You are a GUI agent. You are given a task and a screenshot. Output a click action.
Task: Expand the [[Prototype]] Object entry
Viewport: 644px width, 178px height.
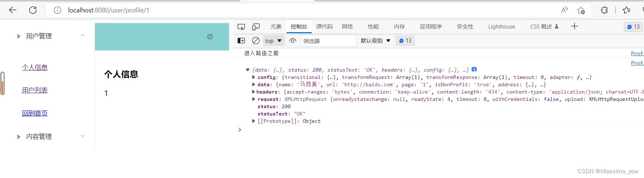point(254,121)
